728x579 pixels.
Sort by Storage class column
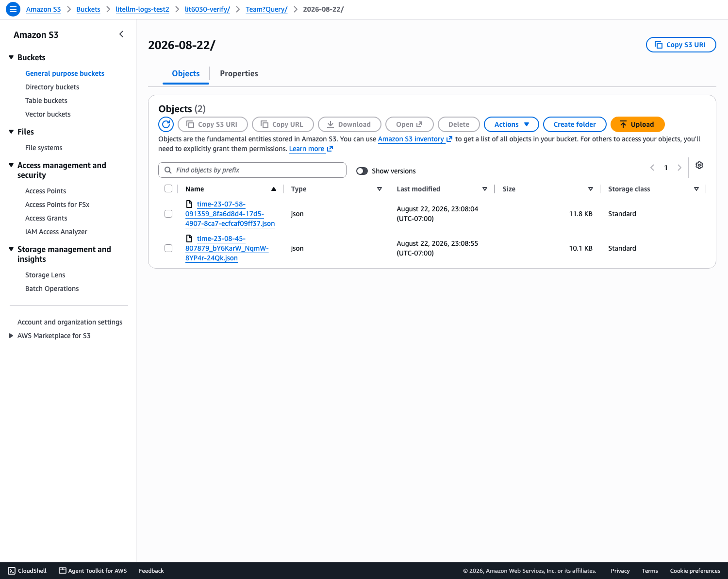pyautogui.click(x=696, y=189)
